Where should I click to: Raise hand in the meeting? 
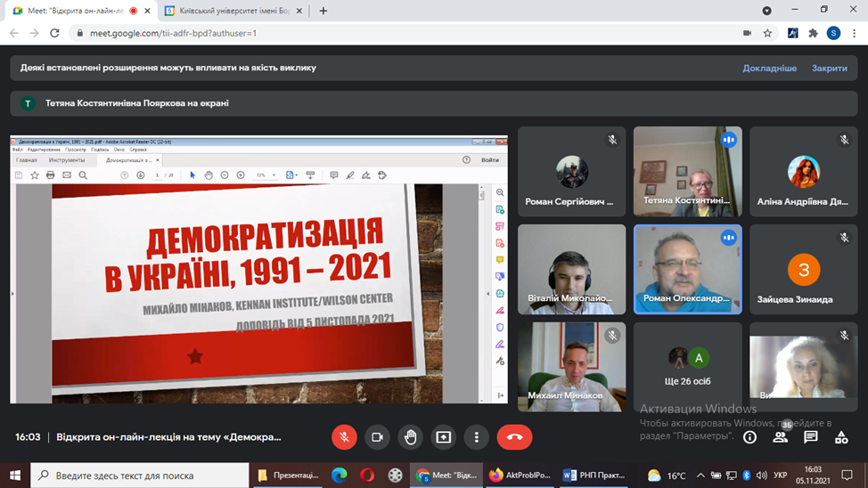[410, 437]
